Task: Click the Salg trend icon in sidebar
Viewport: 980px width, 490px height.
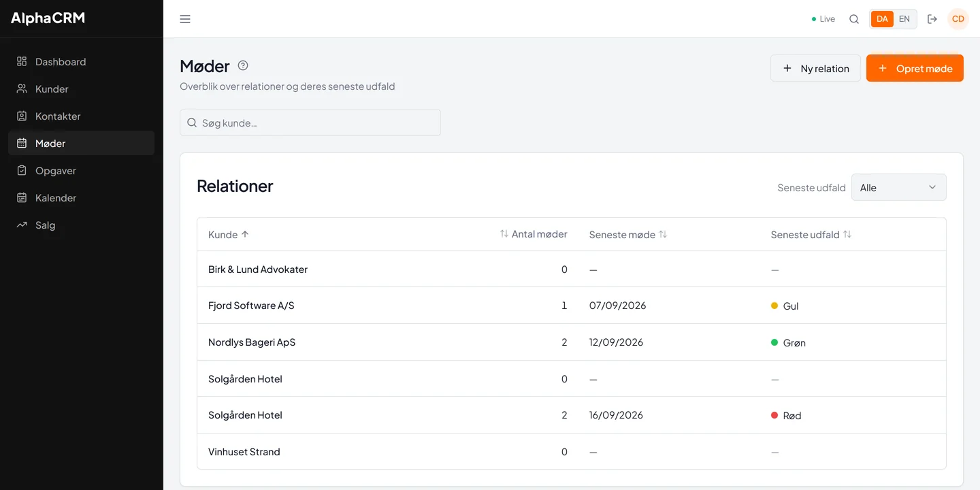Action: (x=22, y=225)
